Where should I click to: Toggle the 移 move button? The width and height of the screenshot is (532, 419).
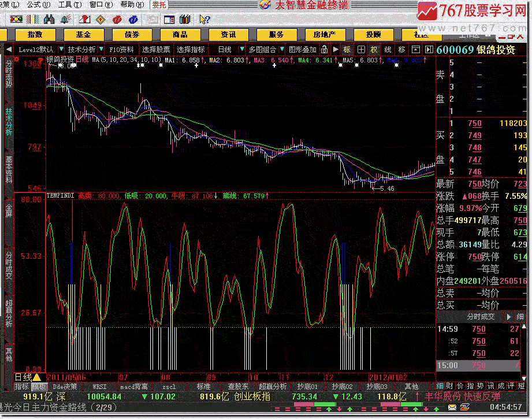(x=401, y=50)
